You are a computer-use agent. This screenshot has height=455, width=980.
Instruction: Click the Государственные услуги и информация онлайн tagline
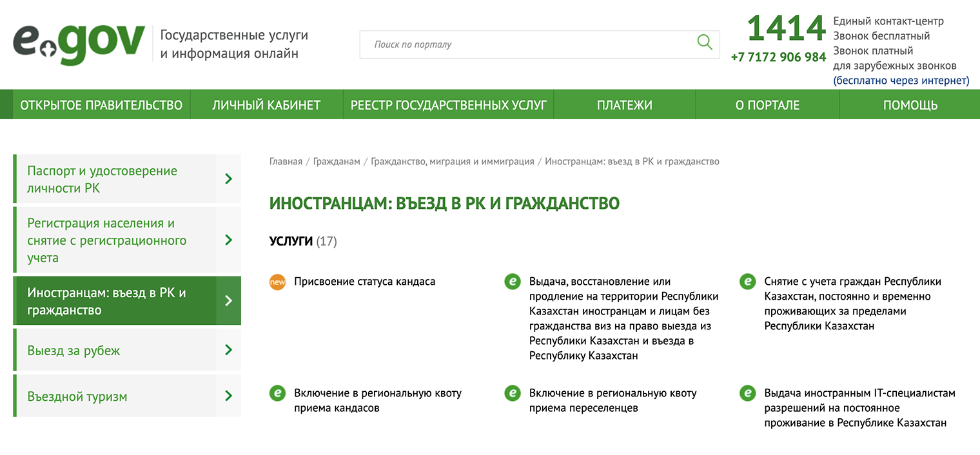234,44
